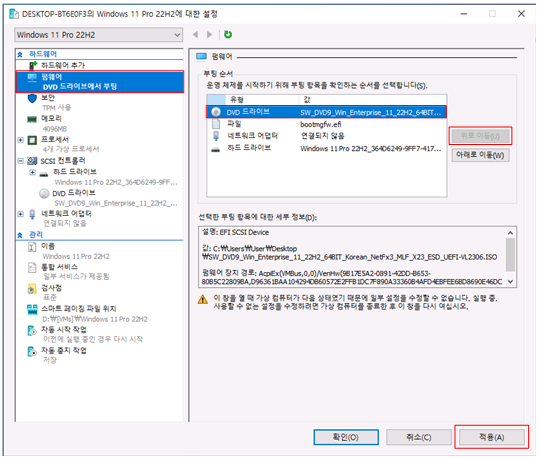Click the green refresh icon
539x458 pixels.
228,34
